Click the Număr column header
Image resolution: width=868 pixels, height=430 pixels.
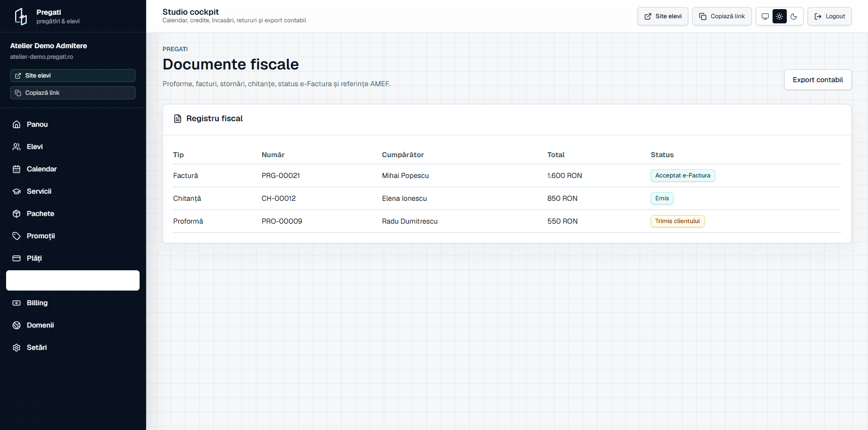[273, 155]
